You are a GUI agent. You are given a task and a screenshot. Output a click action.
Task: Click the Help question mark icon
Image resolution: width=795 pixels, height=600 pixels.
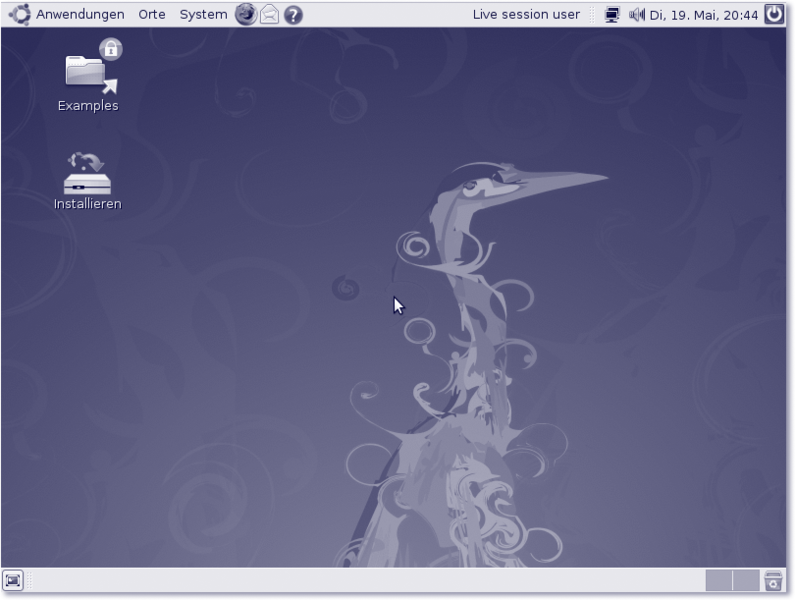tap(293, 14)
